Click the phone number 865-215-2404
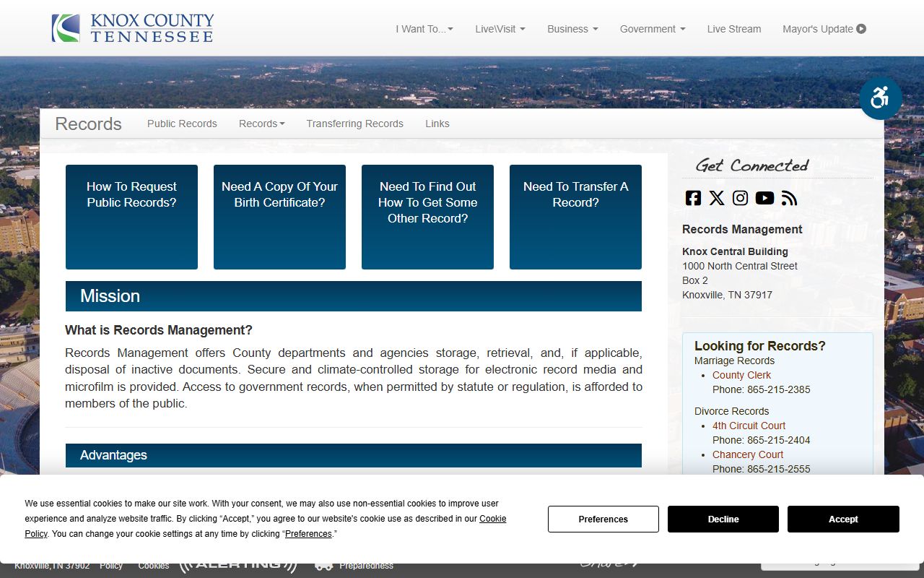Image resolution: width=924 pixels, height=578 pixels. point(779,440)
